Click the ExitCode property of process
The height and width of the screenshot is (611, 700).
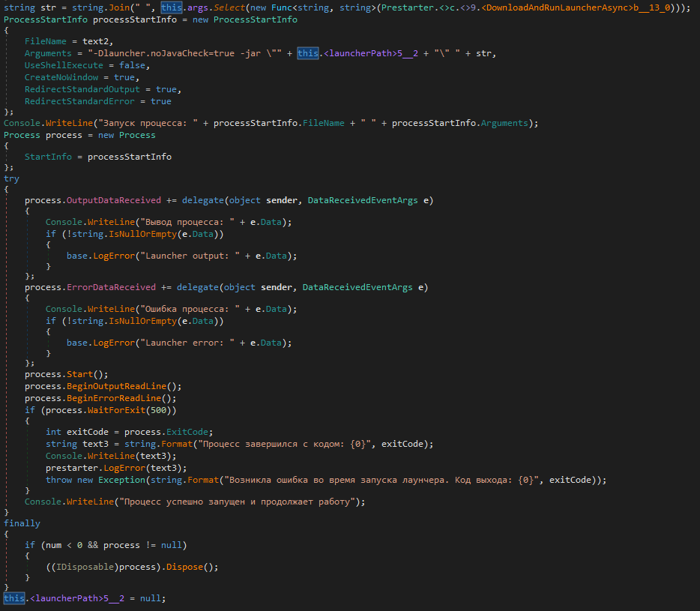click(x=187, y=432)
